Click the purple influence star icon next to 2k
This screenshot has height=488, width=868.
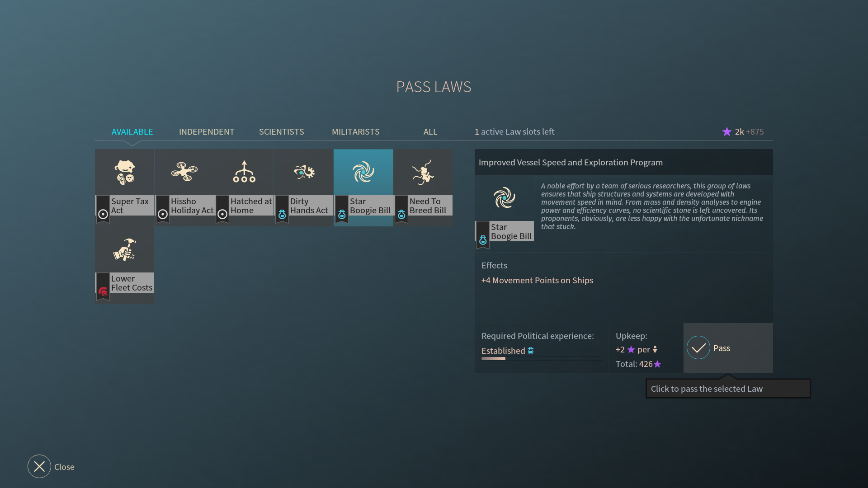click(x=726, y=132)
